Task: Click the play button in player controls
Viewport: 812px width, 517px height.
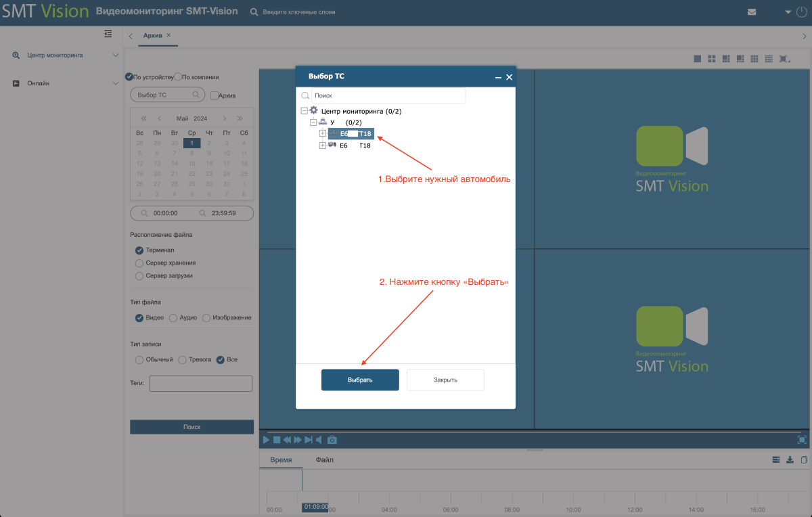Action: [266, 440]
